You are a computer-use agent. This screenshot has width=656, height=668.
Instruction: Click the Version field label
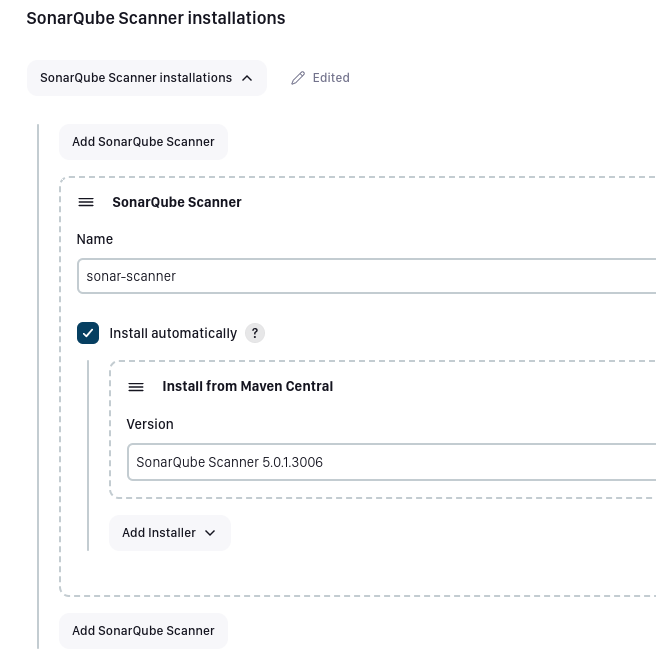click(150, 424)
